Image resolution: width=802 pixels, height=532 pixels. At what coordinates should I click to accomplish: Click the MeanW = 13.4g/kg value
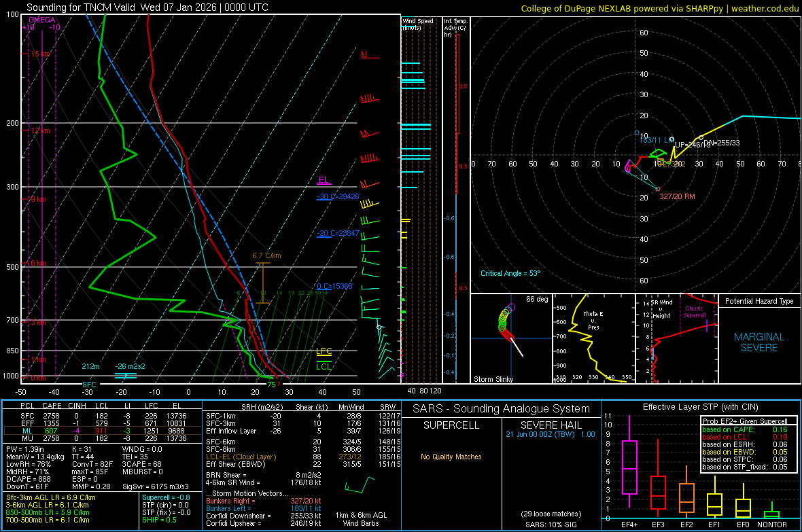click(35, 457)
